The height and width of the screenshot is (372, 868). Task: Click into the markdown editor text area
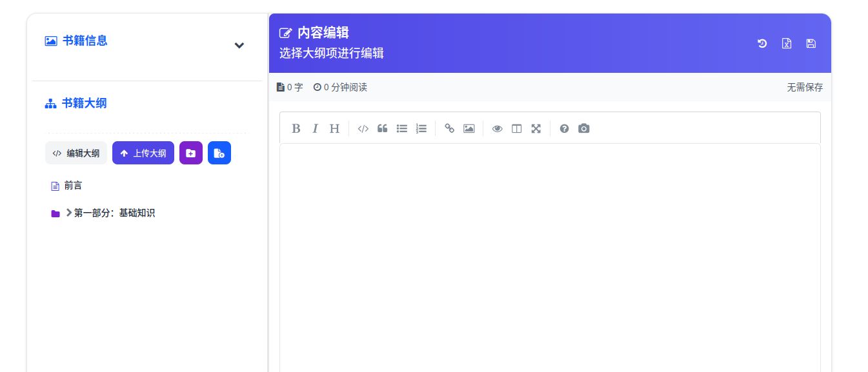tap(550, 258)
